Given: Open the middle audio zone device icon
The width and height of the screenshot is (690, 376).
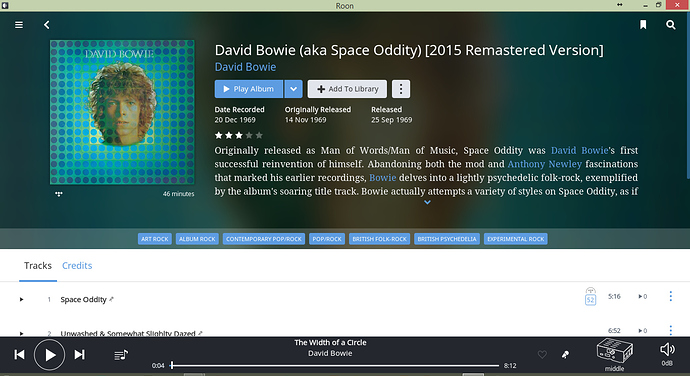Looking at the screenshot, I should (614, 351).
